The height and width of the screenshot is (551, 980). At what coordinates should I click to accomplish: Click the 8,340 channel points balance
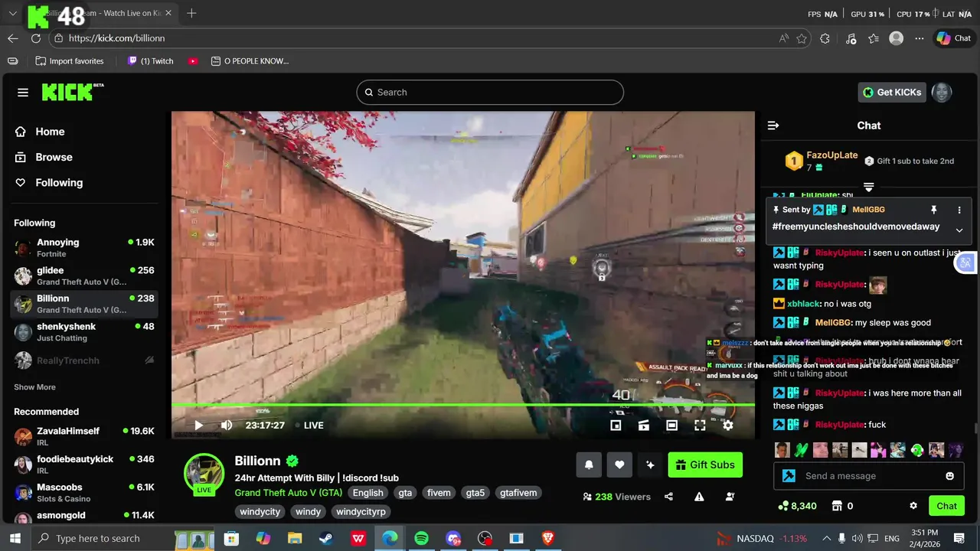point(797,506)
